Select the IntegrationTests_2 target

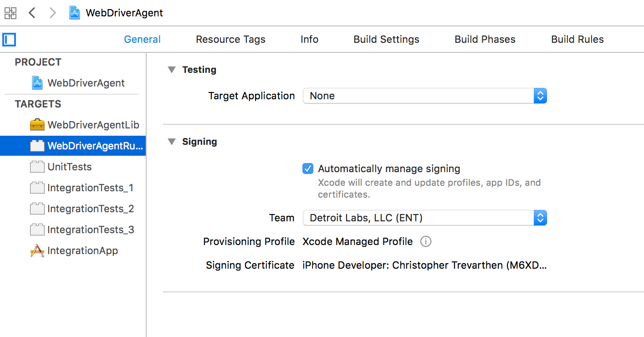click(90, 209)
